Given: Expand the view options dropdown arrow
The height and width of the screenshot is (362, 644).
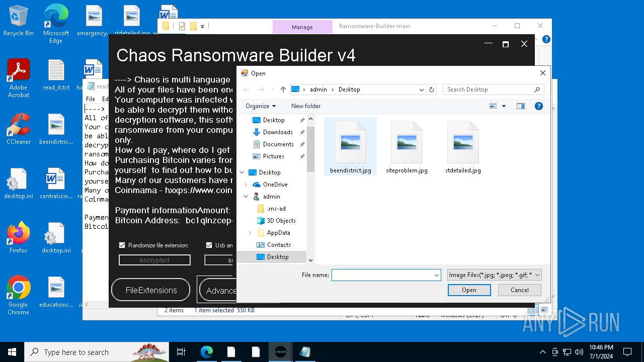Looking at the screenshot, I should (x=504, y=106).
